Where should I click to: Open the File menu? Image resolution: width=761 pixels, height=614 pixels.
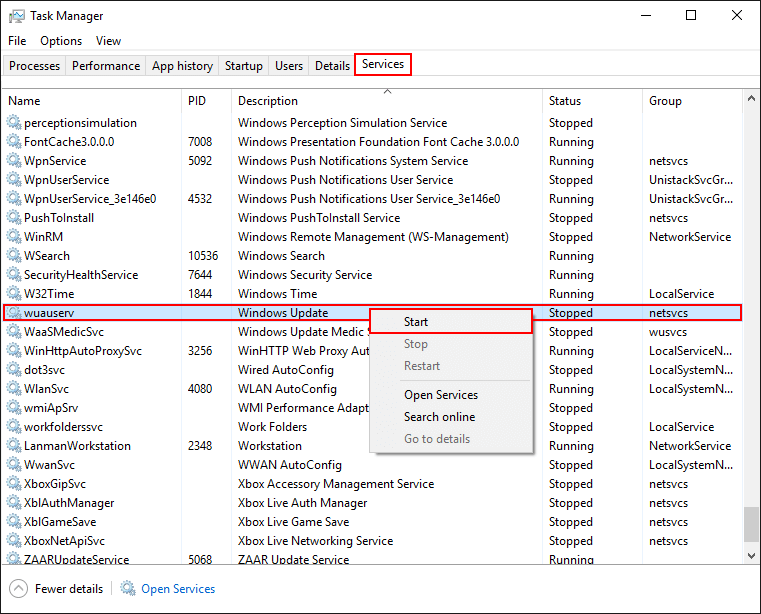(x=17, y=41)
